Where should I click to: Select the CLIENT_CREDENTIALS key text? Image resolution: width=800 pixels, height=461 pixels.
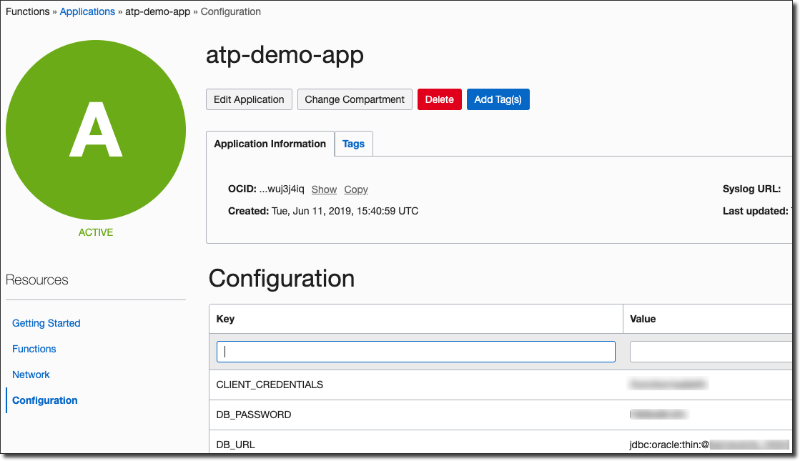click(269, 385)
